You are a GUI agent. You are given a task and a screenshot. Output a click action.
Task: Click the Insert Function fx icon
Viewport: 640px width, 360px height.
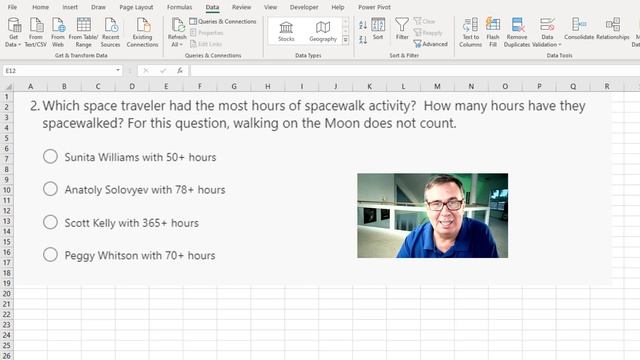pos(180,71)
